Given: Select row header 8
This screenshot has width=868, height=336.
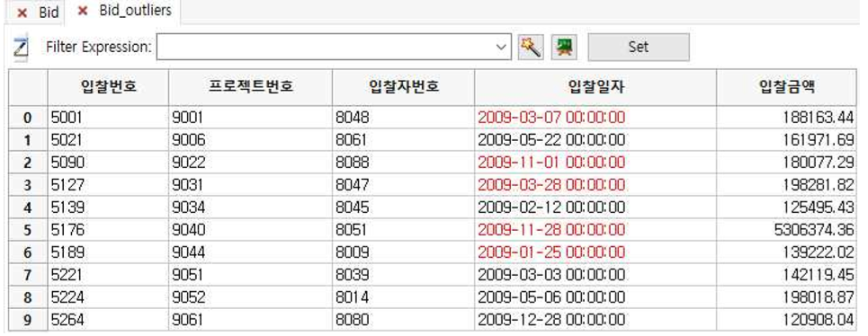Looking at the screenshot, I should [x=28, y=298].
